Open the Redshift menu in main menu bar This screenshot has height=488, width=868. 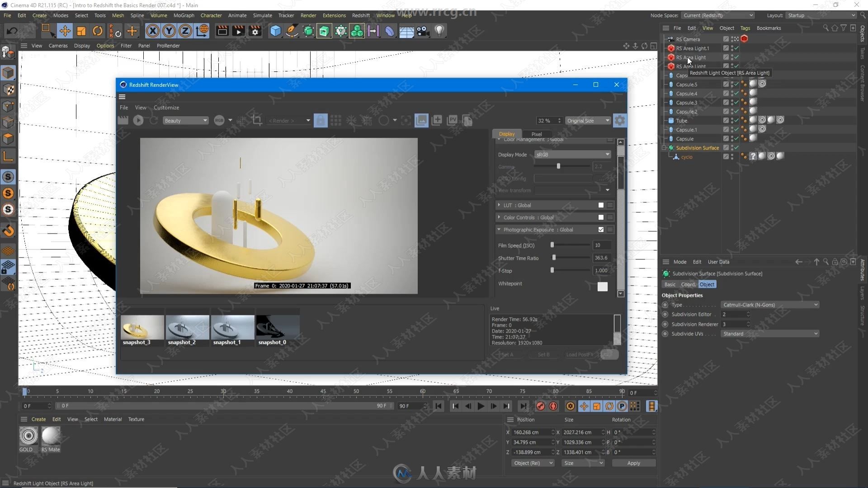[x=361, y=15]
